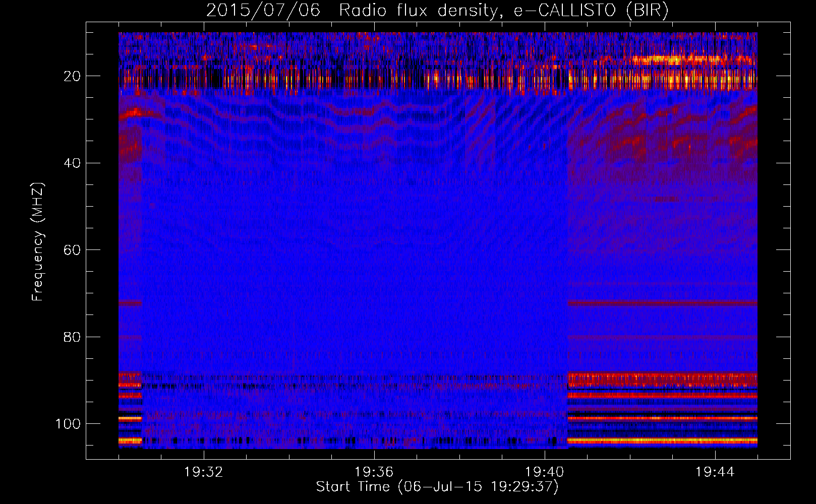Click the plot title '2015/07/06 Radio flux density, e-CALLISTO (BIR)'

437,11
